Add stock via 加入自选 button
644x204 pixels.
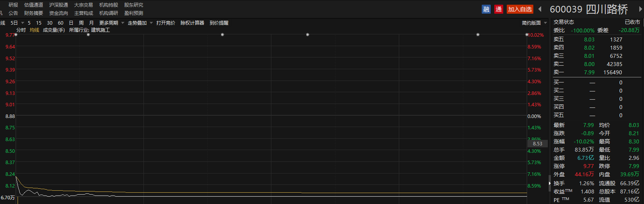(520, 9)
